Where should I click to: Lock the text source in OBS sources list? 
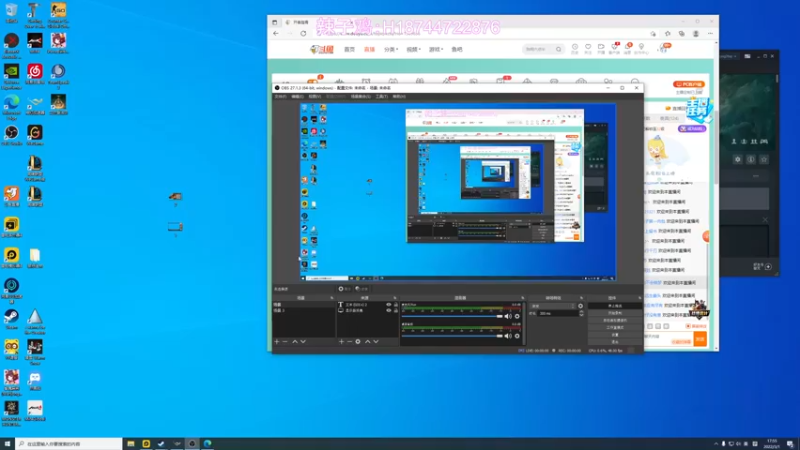395,305
